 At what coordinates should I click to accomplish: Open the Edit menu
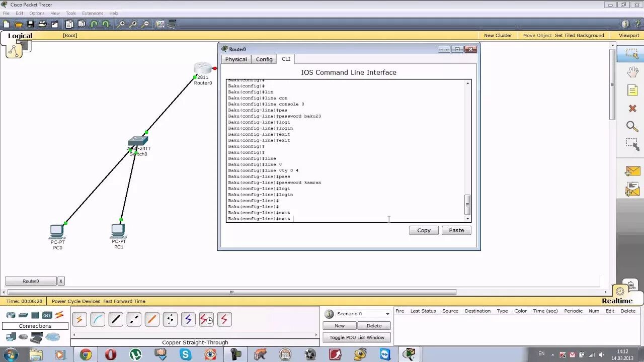click(x=19, y=13)
